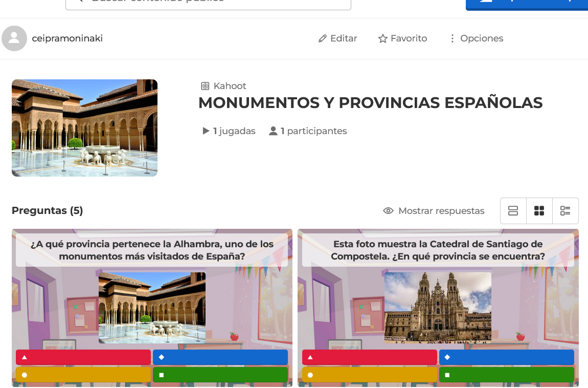Viewport: 588px width, 388px height.
Task: Open the Opciones three-dot icon
Action: click(x=452, y=38)
